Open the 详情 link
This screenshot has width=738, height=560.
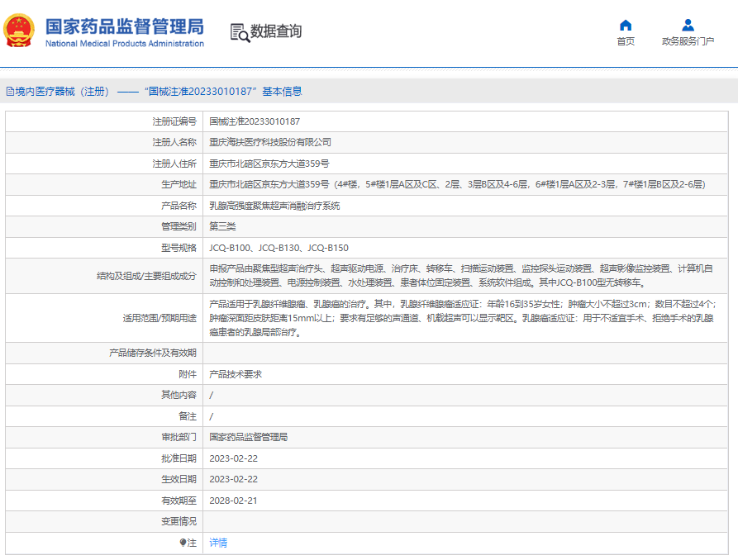tap(218, 543)
